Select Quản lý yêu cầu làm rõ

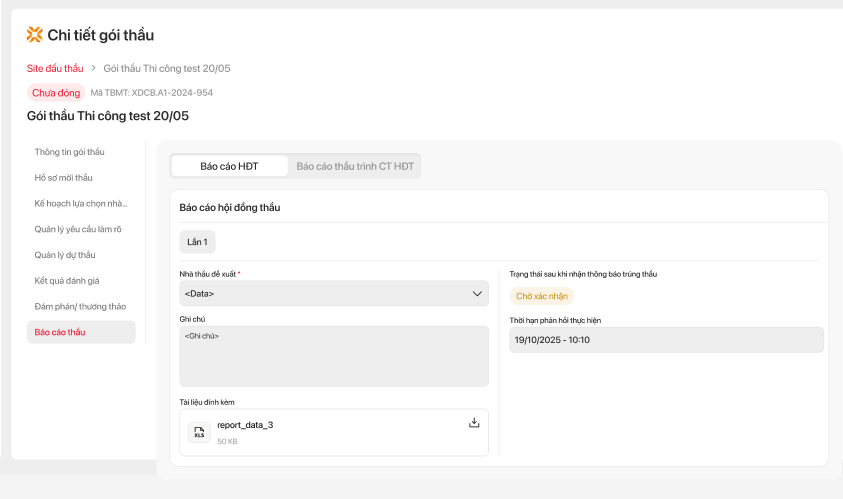pos(78,229)
